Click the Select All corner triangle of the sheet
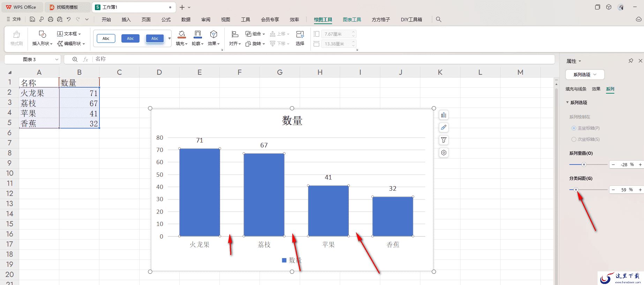This screenshot has height=285, width=644. tap(10, 73)
